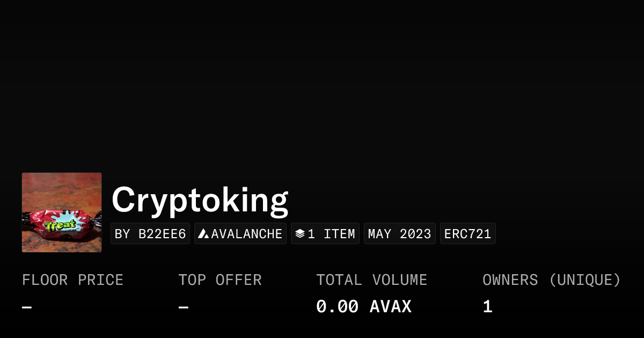This screenshot has width=644, height=338.
Task: Click the Floor Price dash placeholder
Action: (x=26, y=306)
